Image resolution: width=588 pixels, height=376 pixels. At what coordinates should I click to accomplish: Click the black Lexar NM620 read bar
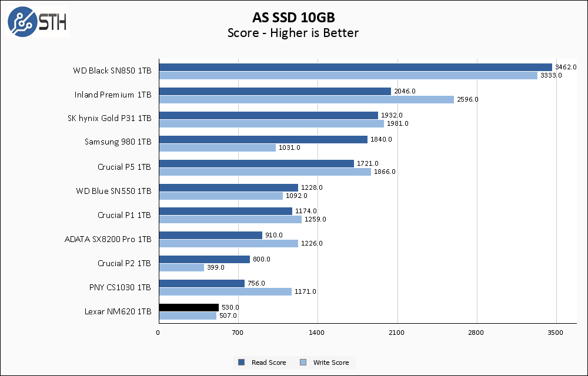tap(189, 308)
